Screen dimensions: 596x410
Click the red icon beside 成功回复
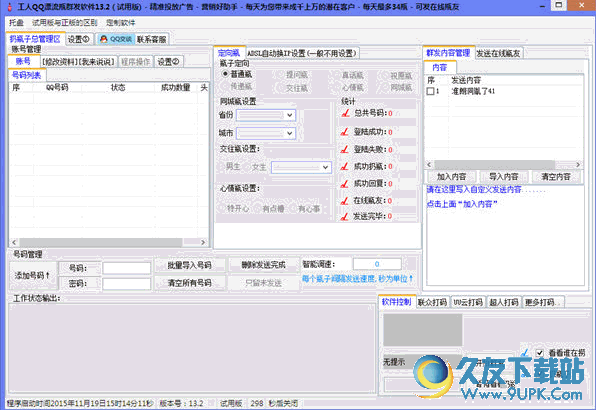pyautogui.click(x=344, y=184)
